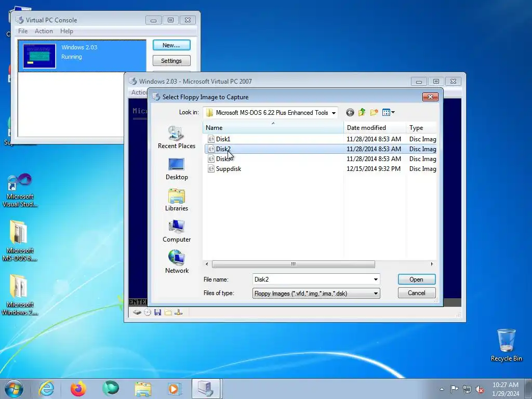532x399 pixels.
Task: Expand the Look in folder dropdown
Action: point(334,113)
